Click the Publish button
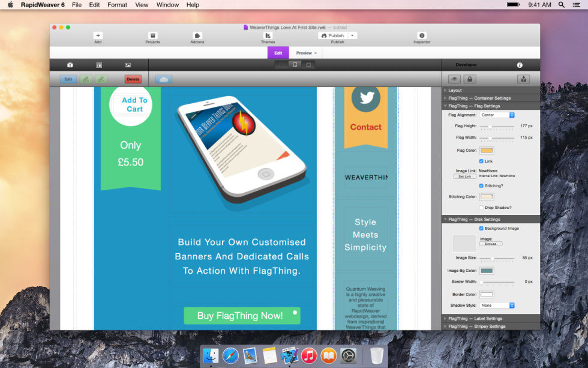Screen dimensions: 588x368 [x=332, y=35]
